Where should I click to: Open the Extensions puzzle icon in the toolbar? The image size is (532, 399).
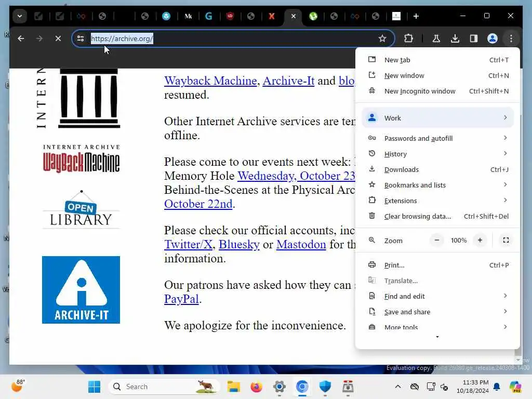tap(408, 38)
